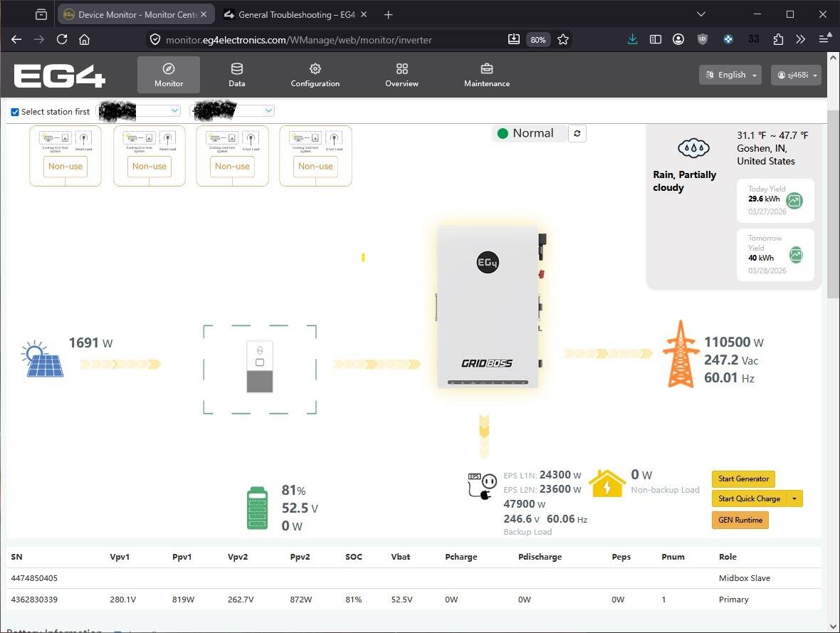Click the browser address bar URL
The image size is (840, 633).
299,40
